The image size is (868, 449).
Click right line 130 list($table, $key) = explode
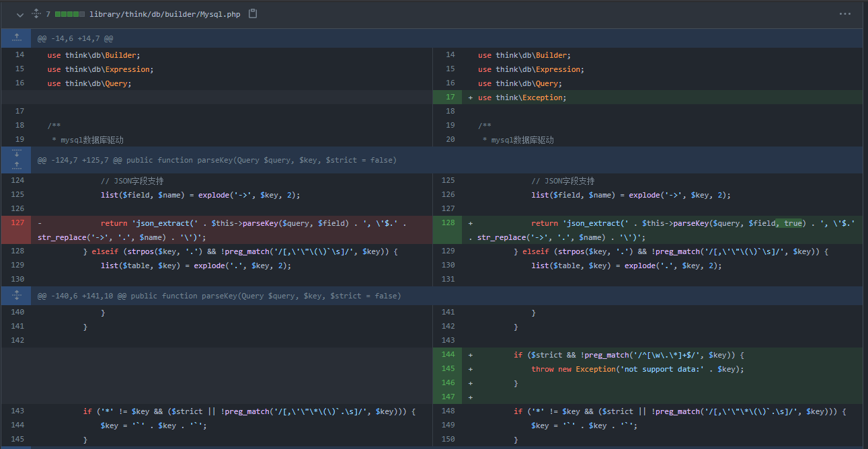[627, 266]
